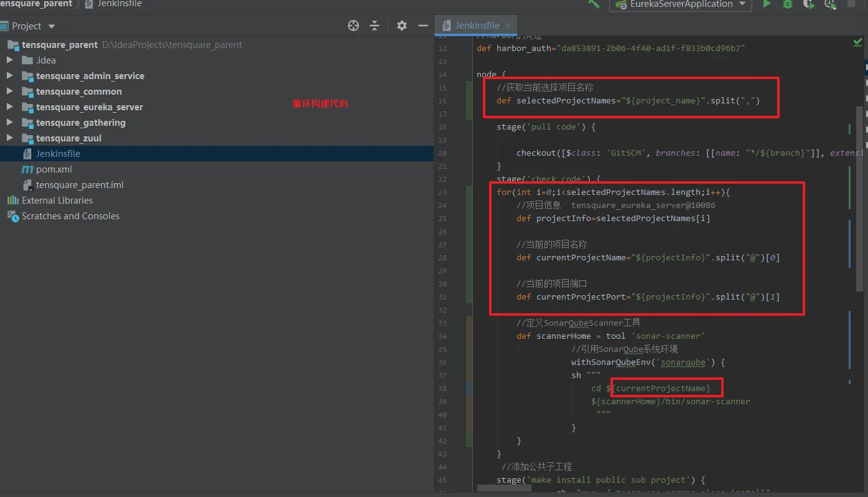This screenshot has width=868, height=497.
Task: Open the Project view selector dropdown
Action: [x=52, y=26]
